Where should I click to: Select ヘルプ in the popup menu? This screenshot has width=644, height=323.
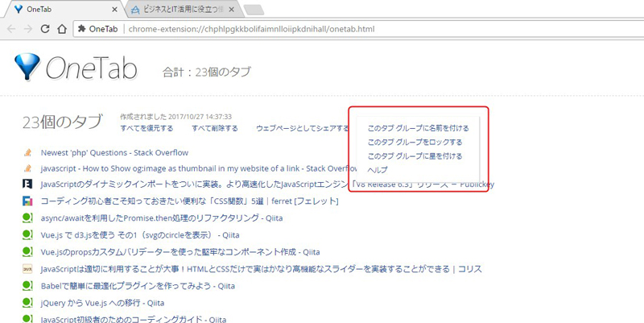(x=378, y=170)
